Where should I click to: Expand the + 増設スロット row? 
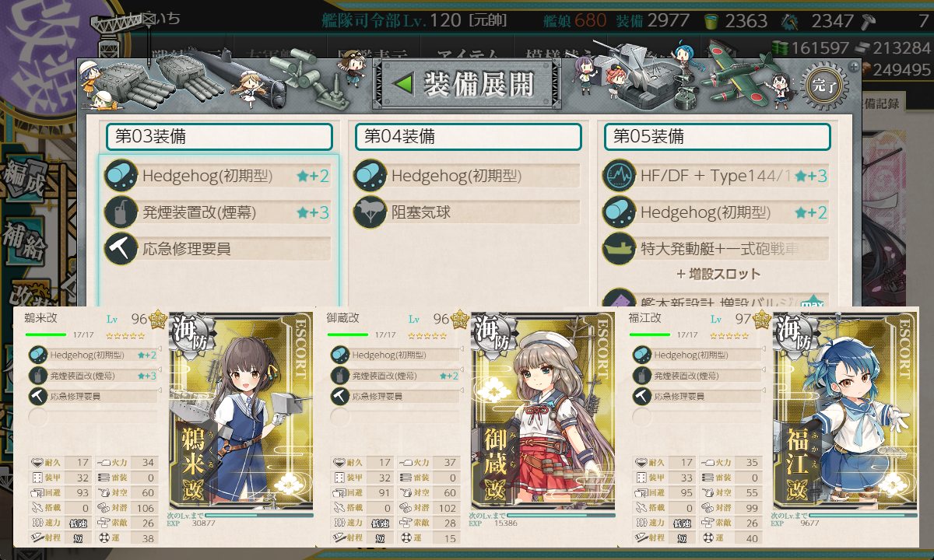[x=718, y=274]
